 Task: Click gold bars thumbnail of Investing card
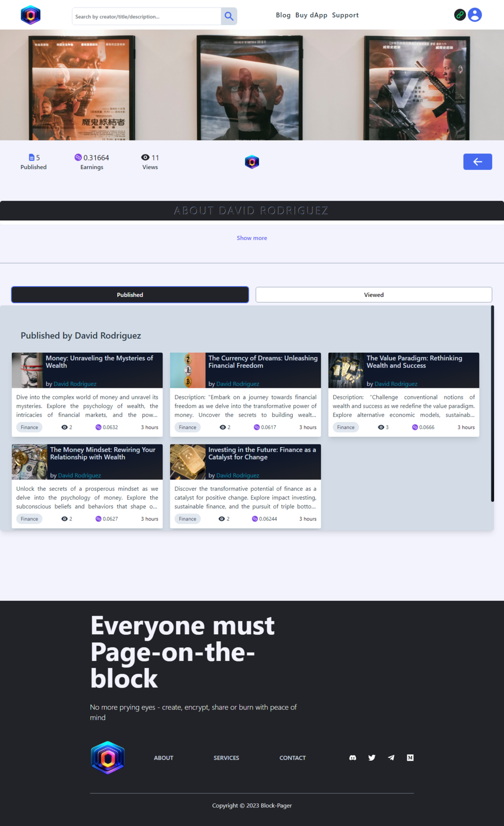pyautogui.click(x=188, y=462)
